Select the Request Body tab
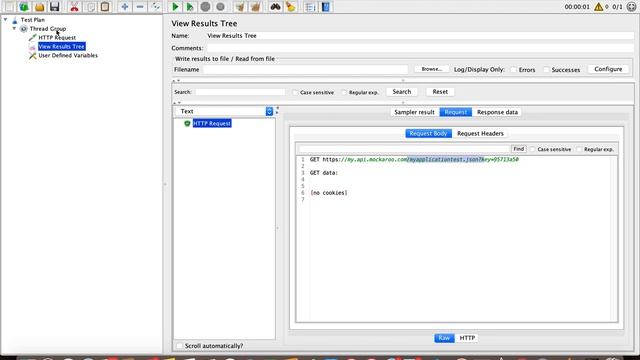 [428, 133]
